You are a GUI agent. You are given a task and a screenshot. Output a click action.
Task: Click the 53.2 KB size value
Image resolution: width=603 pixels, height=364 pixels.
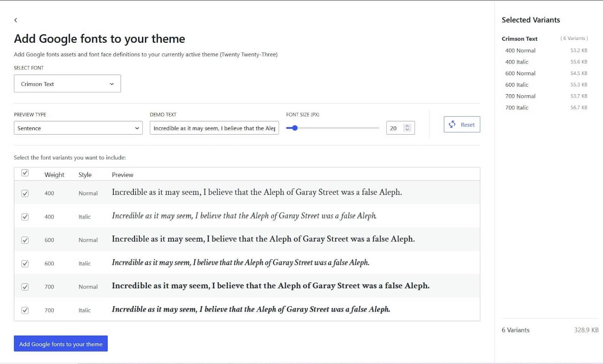(579, 50)
